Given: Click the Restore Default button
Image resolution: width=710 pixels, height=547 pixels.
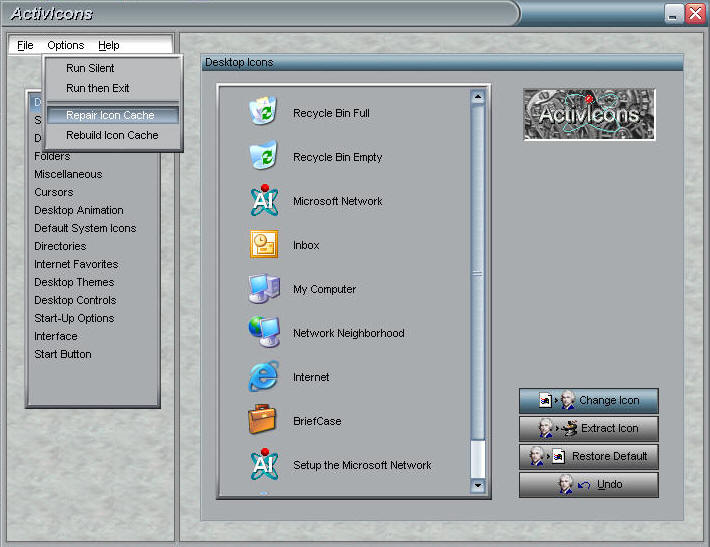Looking at the screenshot, I should point(589,456).
